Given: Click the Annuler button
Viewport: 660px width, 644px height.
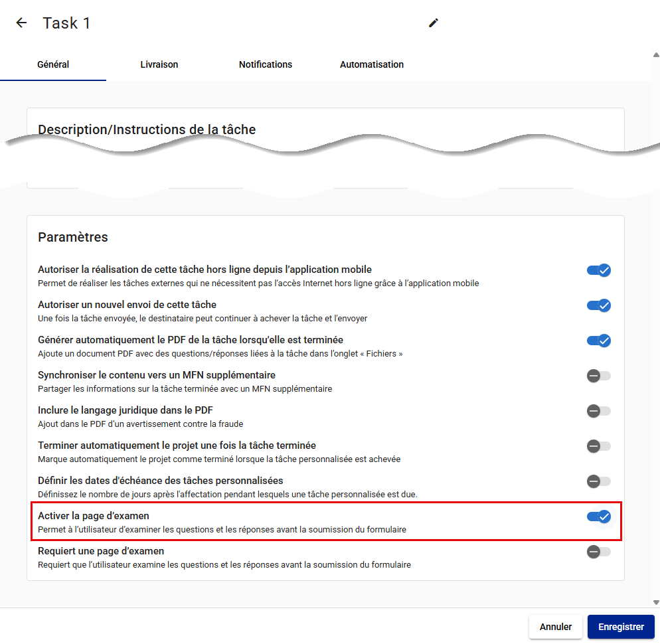Looking at the screenshot, I should (x=556, y=627).
